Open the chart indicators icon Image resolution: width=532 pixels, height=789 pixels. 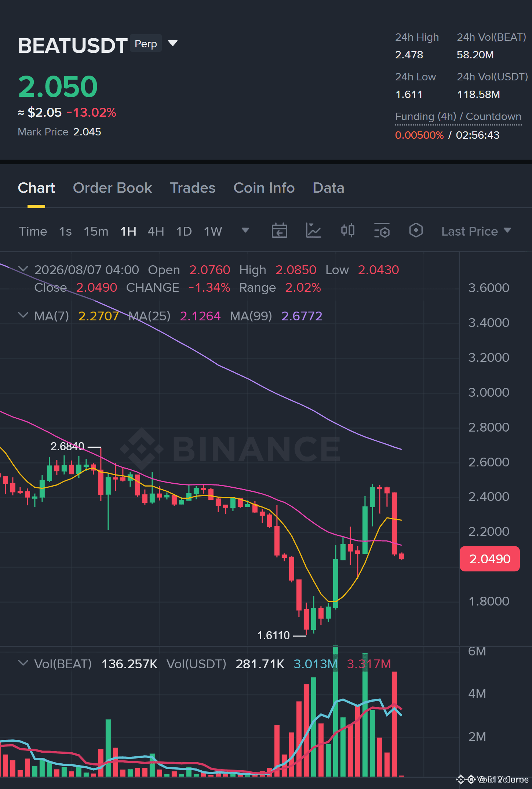[313, 231]
